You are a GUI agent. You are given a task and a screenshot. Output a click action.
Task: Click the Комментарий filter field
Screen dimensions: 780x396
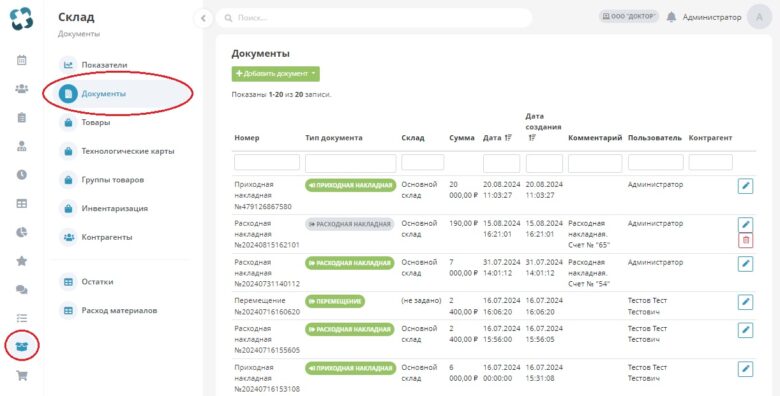(x=595, y=163)
